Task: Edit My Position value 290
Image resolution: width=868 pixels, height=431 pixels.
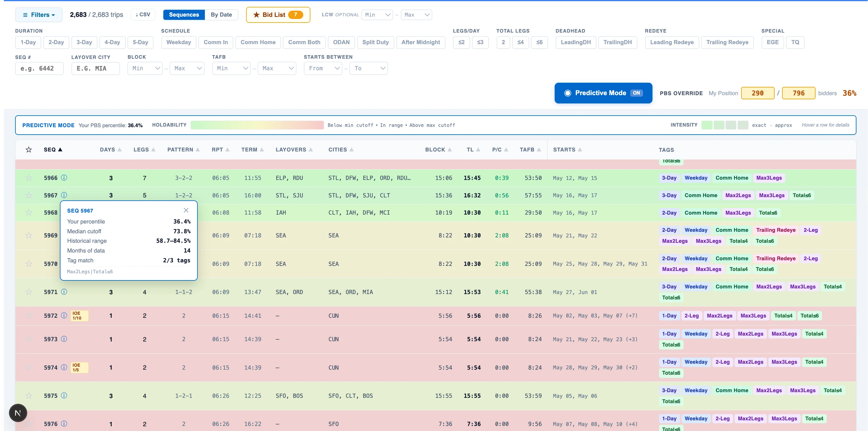Action: (x=757, y=93)
